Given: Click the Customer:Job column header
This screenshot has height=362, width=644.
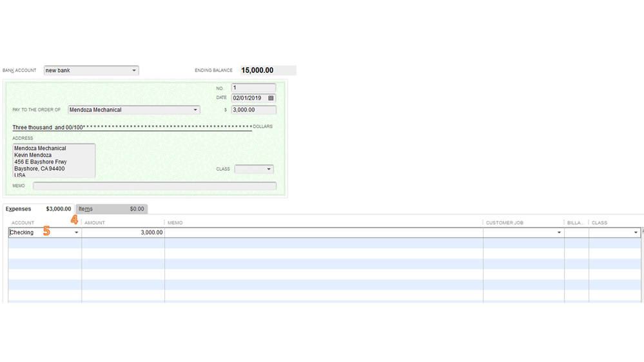Looking at the screenshot, I should click(x=504, y=223).
